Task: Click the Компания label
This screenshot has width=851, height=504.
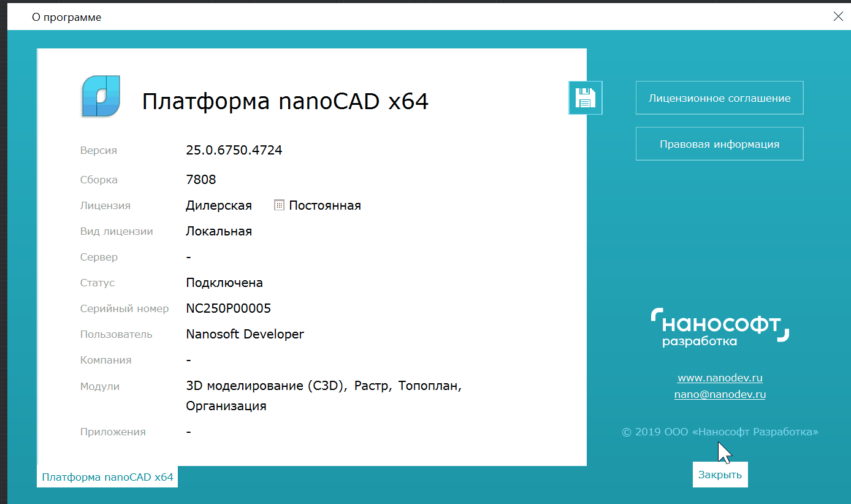Action: click(106, 360)
